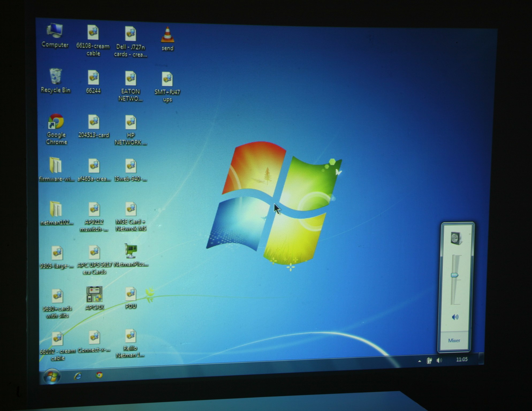This screenshot has width=532, height=411.
Task: Select the 9305-large-... file
Action: click(57, 257)
